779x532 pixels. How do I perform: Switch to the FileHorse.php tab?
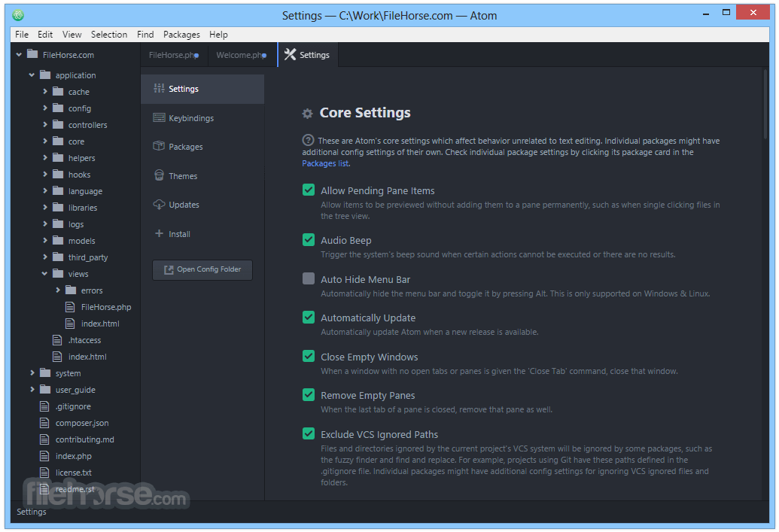tap(174, 55)
